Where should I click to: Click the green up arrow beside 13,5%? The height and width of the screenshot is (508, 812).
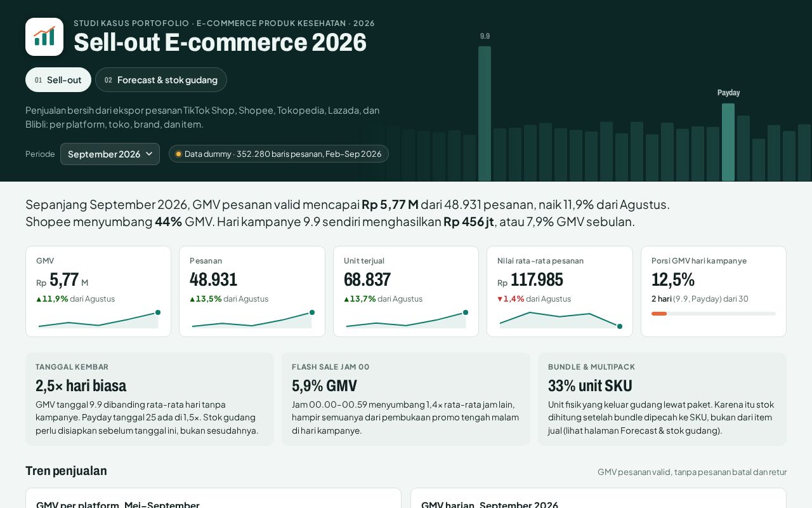pyautogui.click(x=192, y=299)
